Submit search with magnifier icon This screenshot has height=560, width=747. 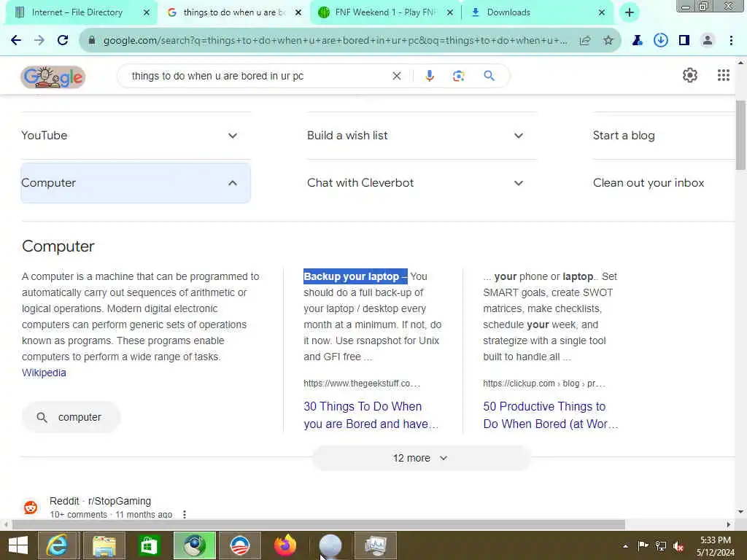489,76
